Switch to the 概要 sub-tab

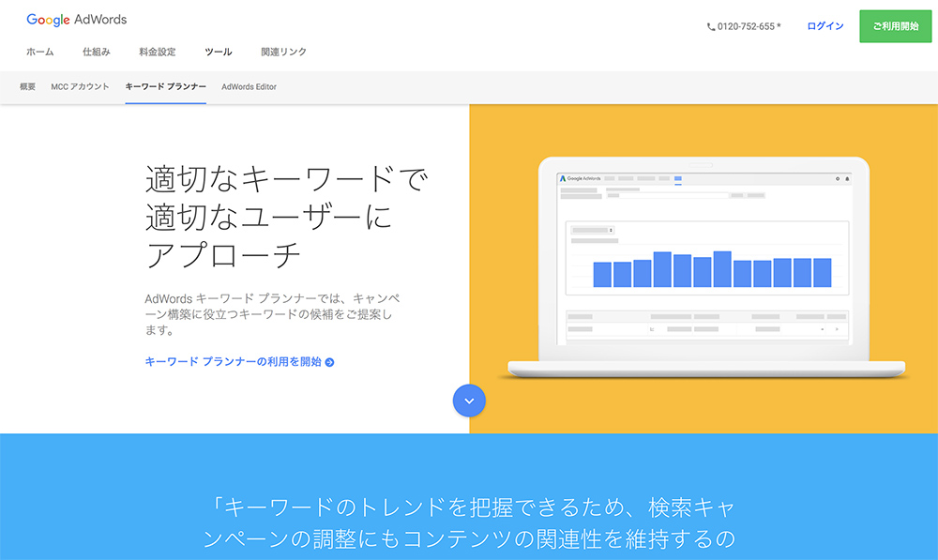27,86
